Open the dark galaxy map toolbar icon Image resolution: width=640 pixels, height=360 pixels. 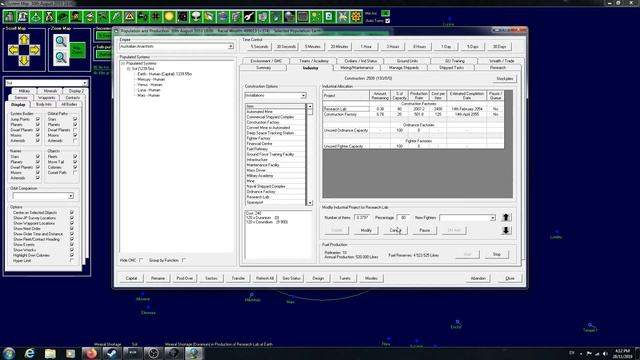(x=182, y=17)
